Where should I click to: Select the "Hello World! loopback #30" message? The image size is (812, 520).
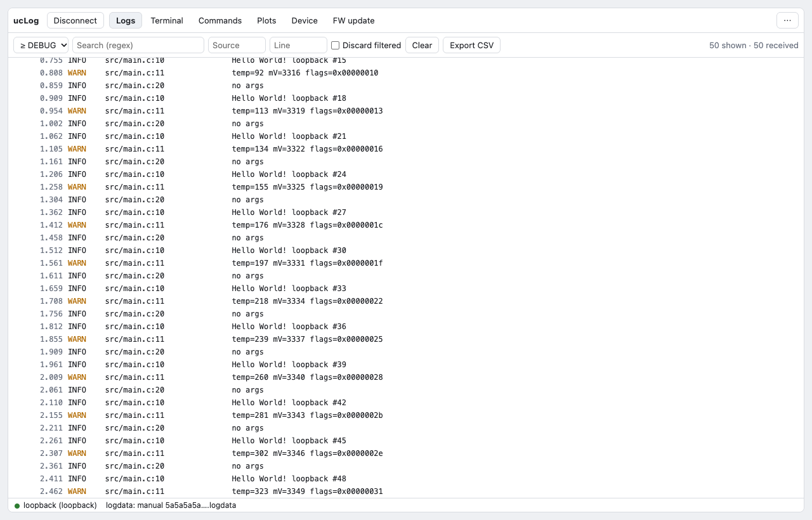289,250
